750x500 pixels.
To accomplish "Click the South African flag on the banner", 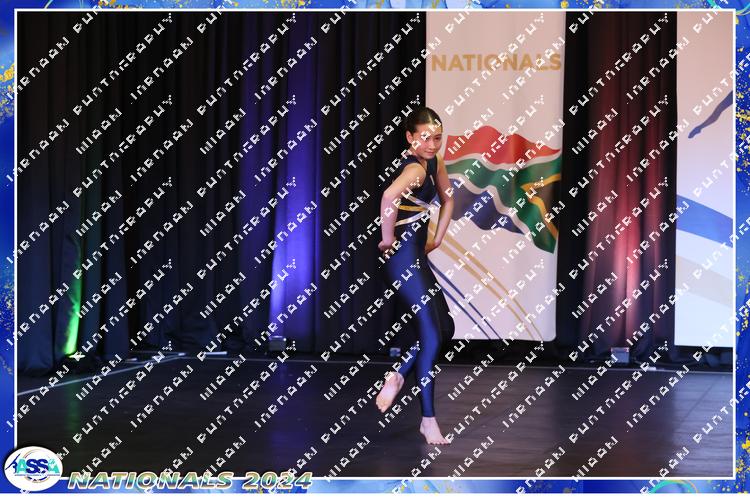I will (x=503, y=189).
